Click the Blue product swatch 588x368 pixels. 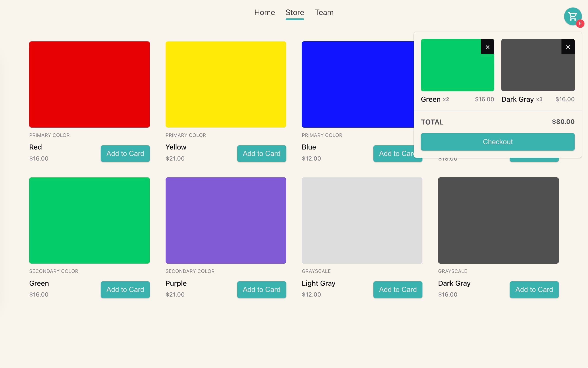[358, 84]
